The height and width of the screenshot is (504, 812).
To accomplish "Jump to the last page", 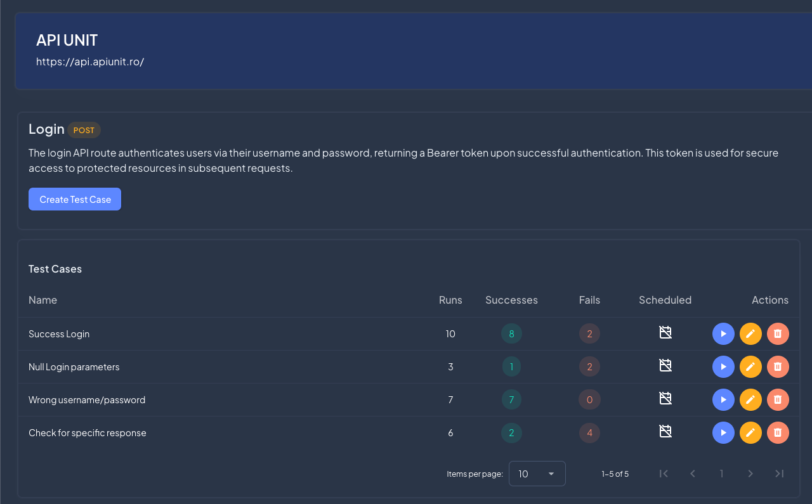I will (780, 474).
